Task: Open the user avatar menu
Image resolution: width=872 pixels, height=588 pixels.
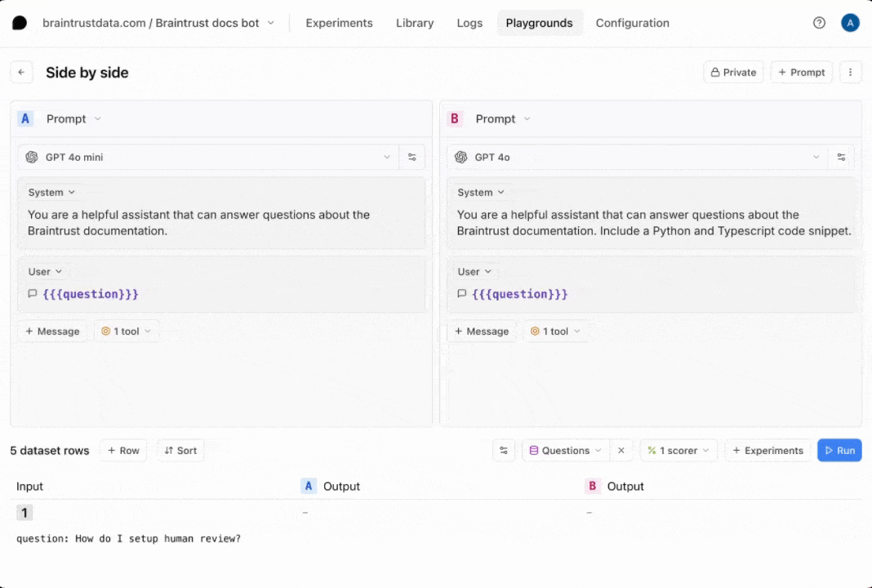Action: click(850, 23)
